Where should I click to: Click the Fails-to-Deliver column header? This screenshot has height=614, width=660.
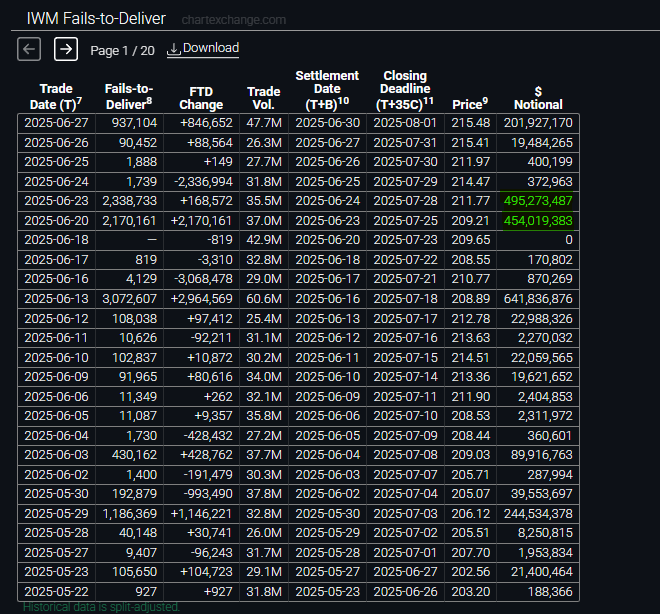[129, 97]
